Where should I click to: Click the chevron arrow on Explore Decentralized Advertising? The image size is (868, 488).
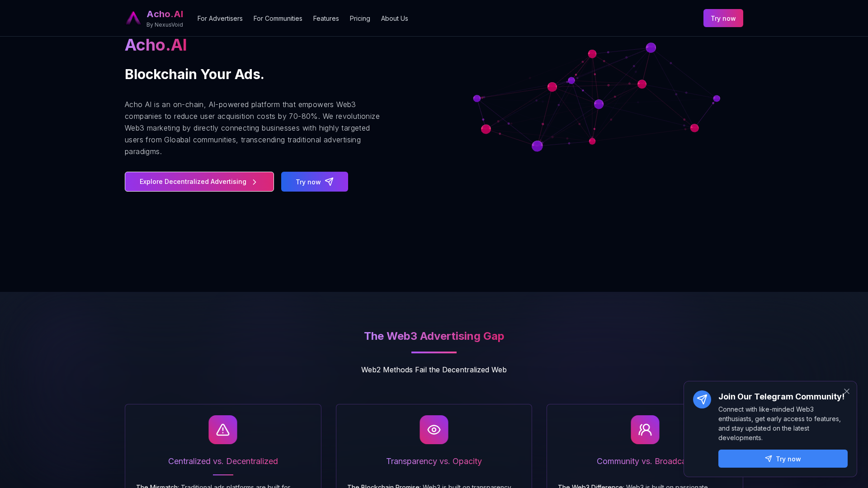[x=255, y=182]
